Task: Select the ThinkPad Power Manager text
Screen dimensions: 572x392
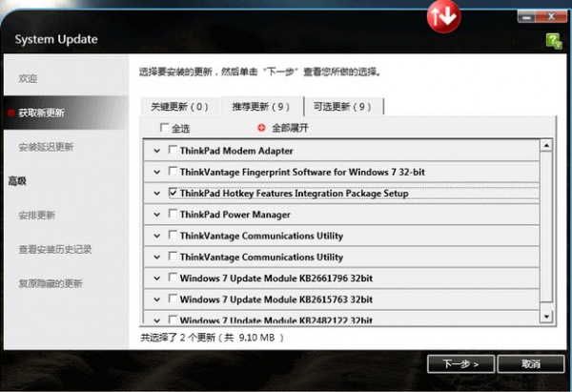Action: point(235,215)
